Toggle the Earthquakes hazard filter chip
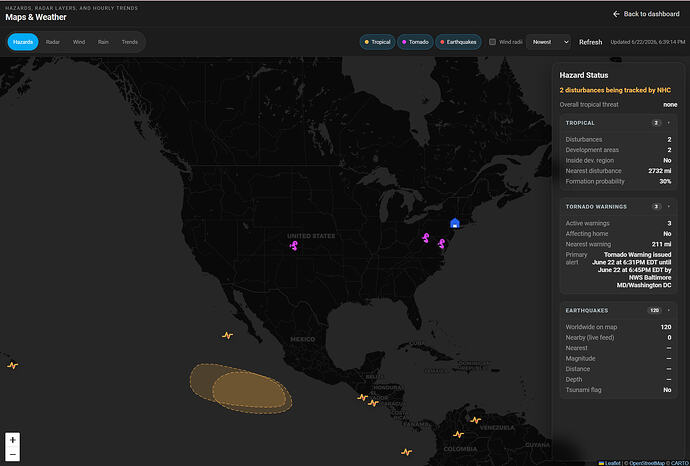690x466 pixels. [458, 42]
